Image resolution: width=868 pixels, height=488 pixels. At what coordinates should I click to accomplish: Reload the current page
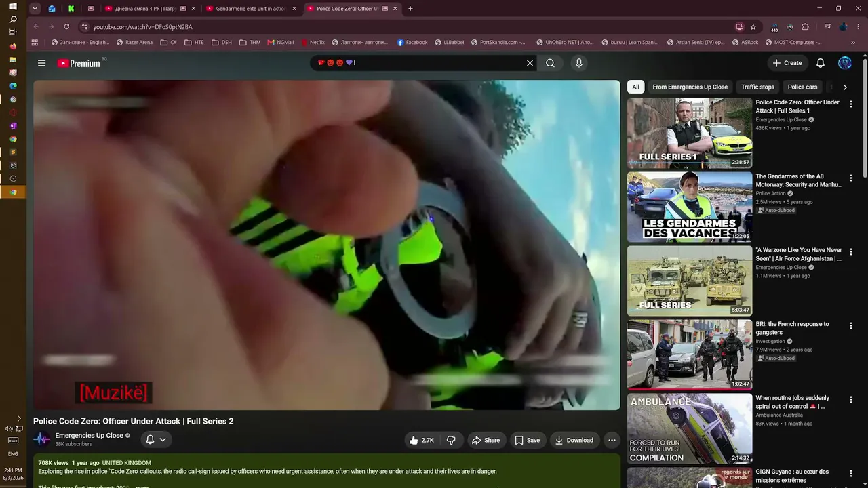point(66,27)
